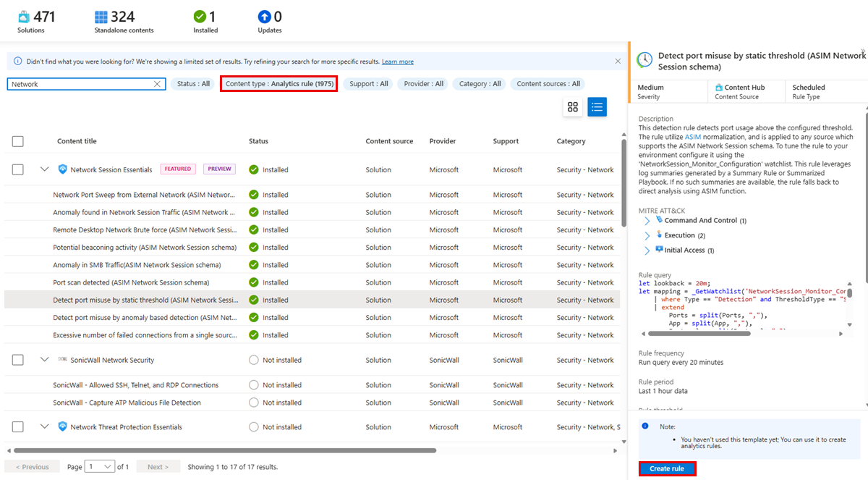The image size is (868, 480).
Task: Open the Learn more link
Action: 398,62
